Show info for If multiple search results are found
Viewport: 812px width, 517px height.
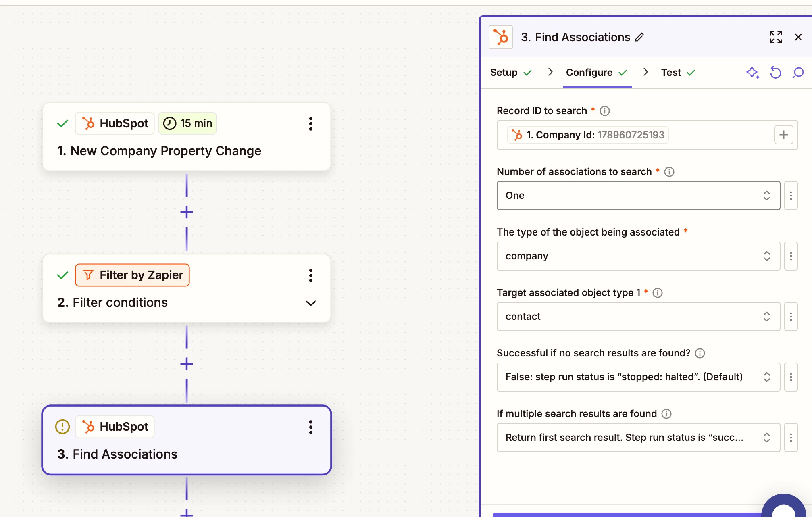(666, 414)
